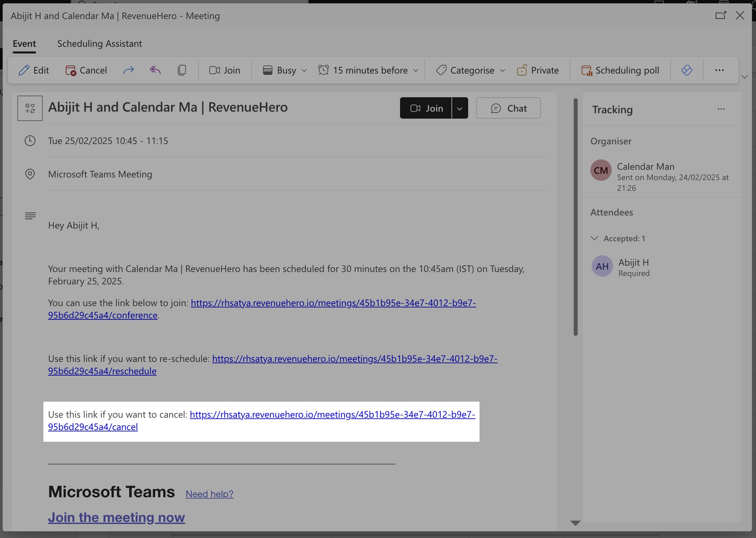Switch to the Scheduling Assistant tab
Screen dimensions: 756x538
point(100,43)
